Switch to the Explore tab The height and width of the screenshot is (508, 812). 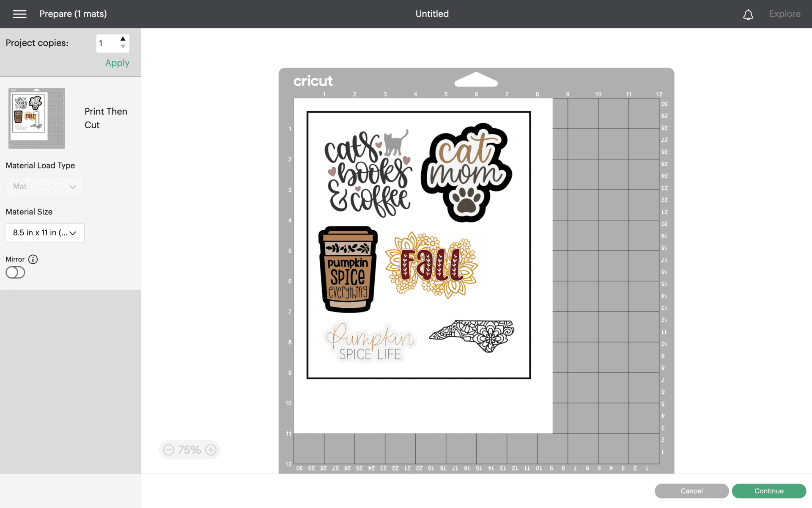coord(785,14)
